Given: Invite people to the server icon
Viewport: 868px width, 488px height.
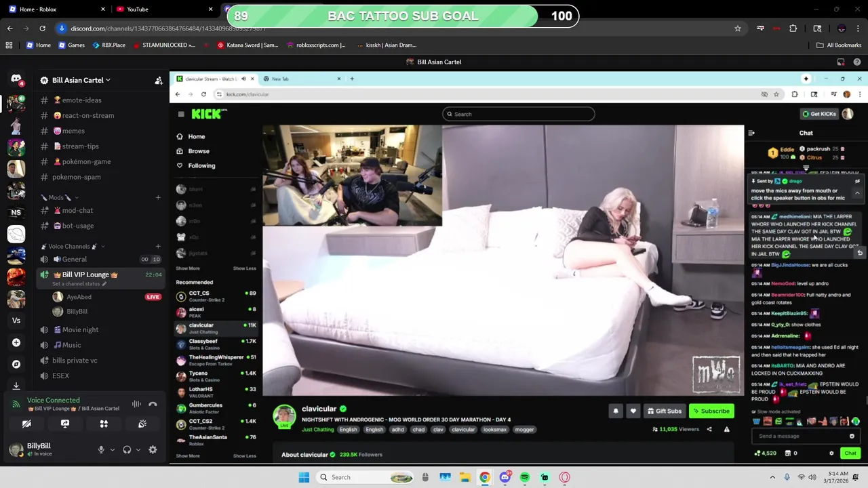Looking at the screenshot, I should 159,80.
